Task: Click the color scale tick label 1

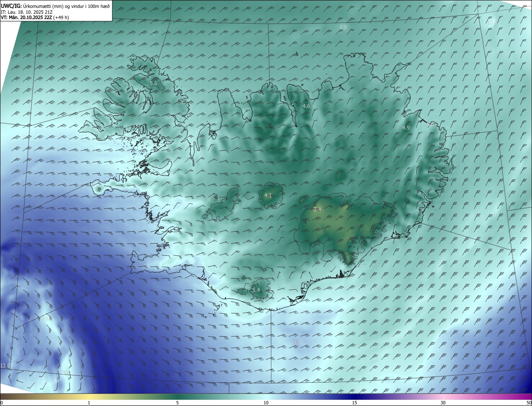Action: pyautogui.click(x=89, y=403)
